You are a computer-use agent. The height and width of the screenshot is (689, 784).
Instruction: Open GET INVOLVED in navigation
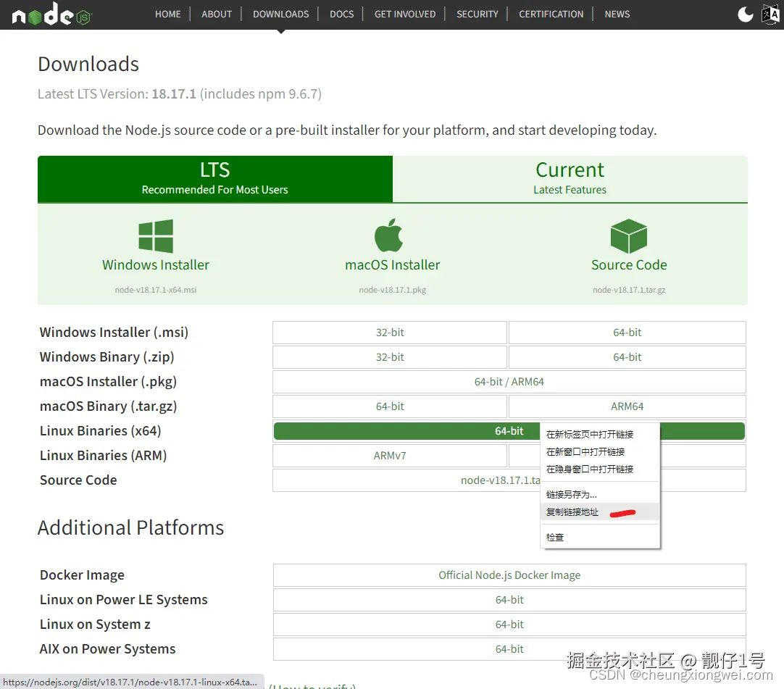[x=405, y=14]
